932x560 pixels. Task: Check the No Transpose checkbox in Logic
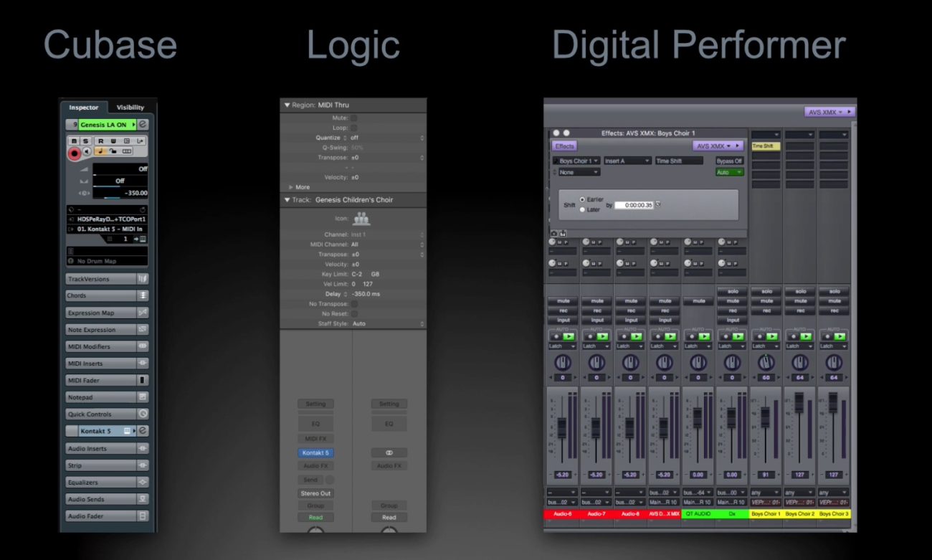354,304
